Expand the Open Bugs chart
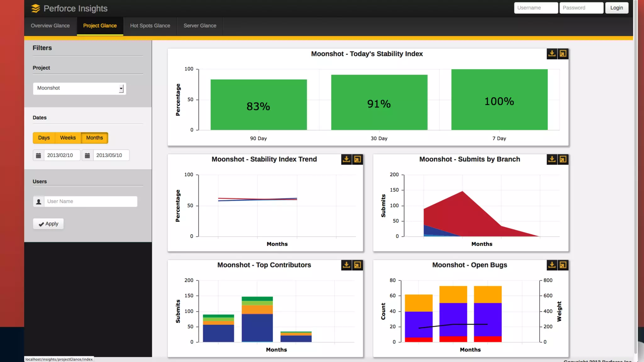The image size is (644, 362). [563, 265]
